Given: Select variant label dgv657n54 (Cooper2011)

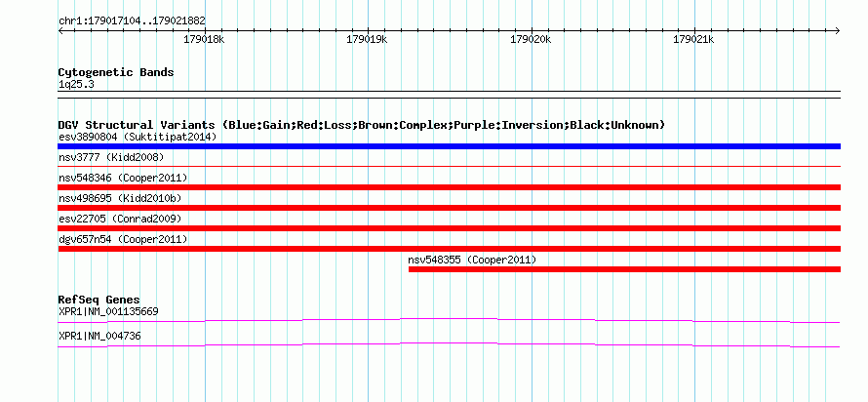Looking at the screenshot, I should pos(123,239).
